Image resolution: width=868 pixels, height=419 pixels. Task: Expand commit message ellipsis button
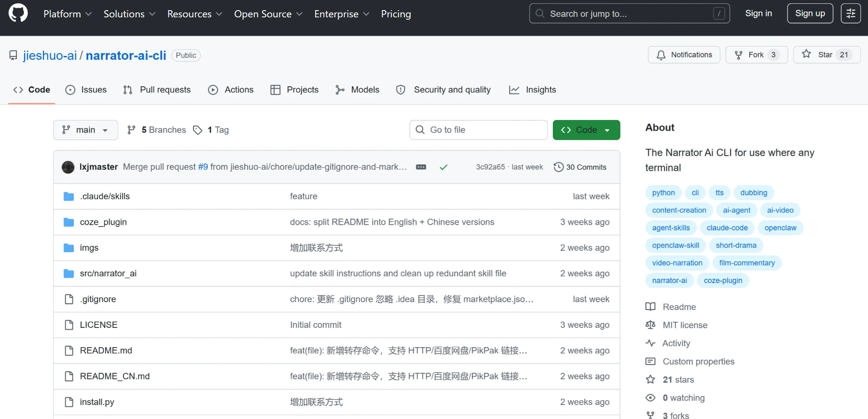[421, 167]
